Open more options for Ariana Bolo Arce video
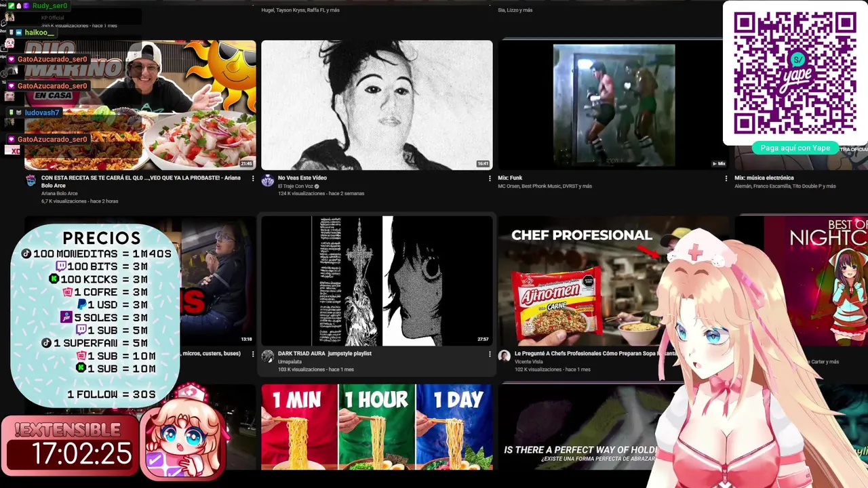The image size is (868, 488). pos(253,178)
